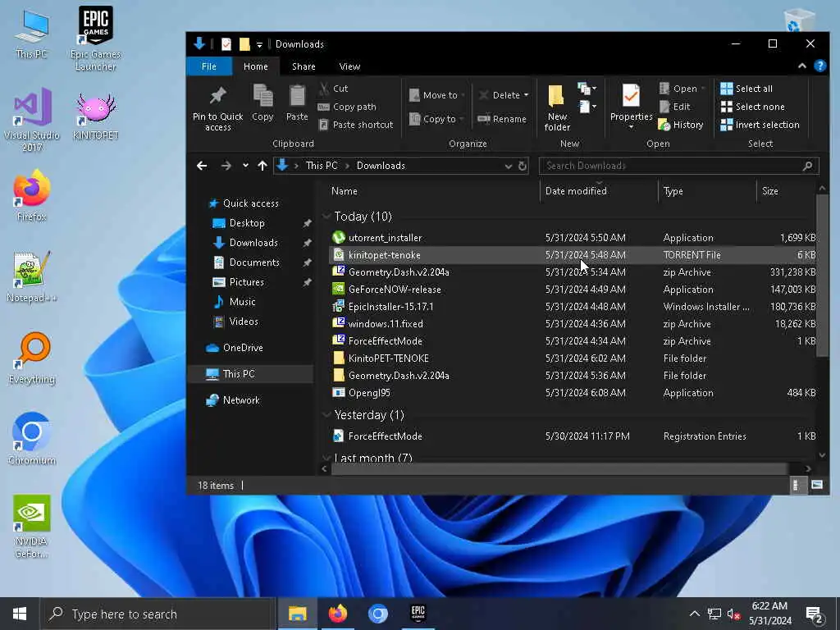Select the utorrent_installer file
840x630 pixels.
(572, 238)
